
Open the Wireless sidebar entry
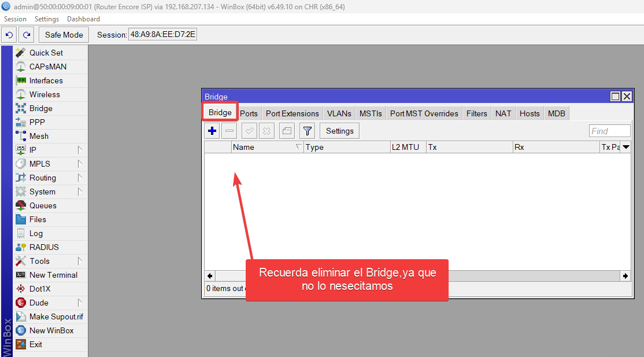coord(45,94)
